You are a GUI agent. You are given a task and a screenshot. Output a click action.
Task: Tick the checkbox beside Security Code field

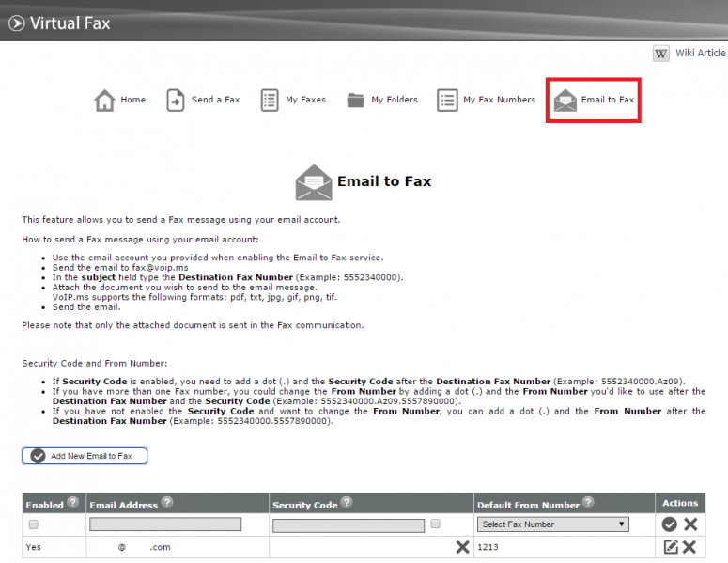435,524
